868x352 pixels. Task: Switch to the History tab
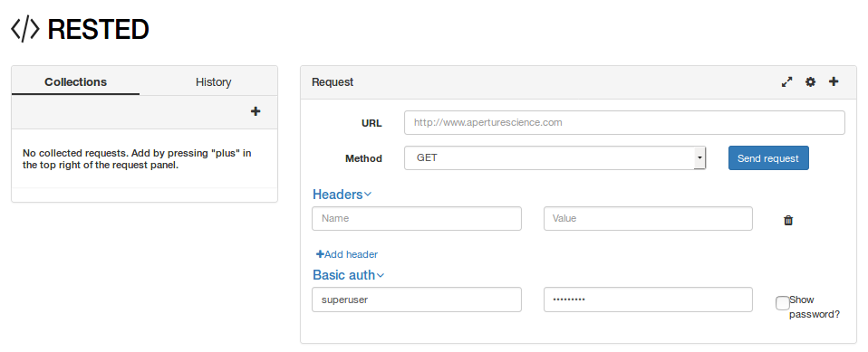click(213, 81)
